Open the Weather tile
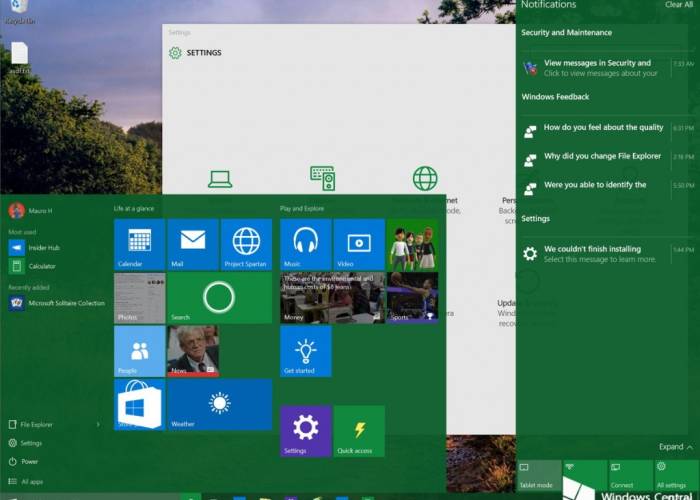This screenshot has width=700, height=500. [x=219, y=404]
